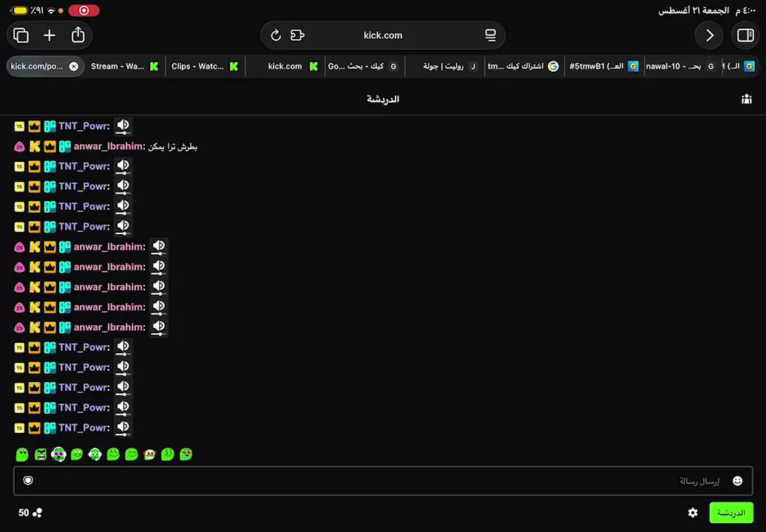The width and height of the screenshot is (766, 532).
Task: Open the nawal-10 tab
Action: coord(682,66)
